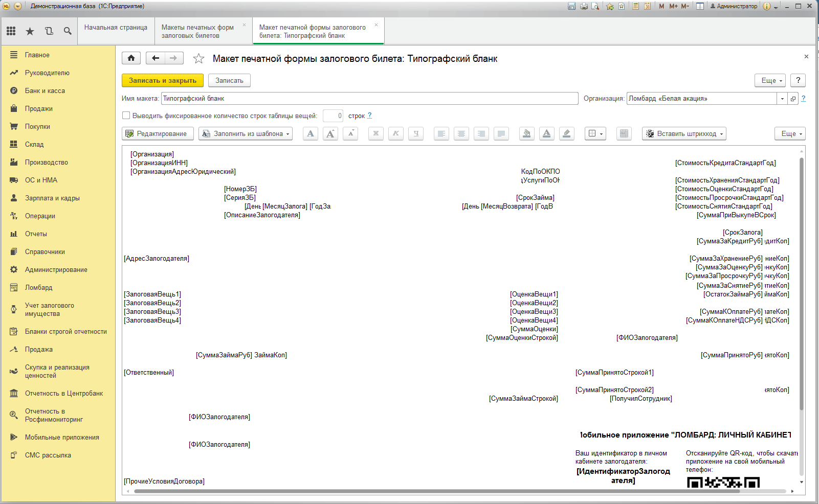Toggle underline Ч formatting

(x=416, y=133)
